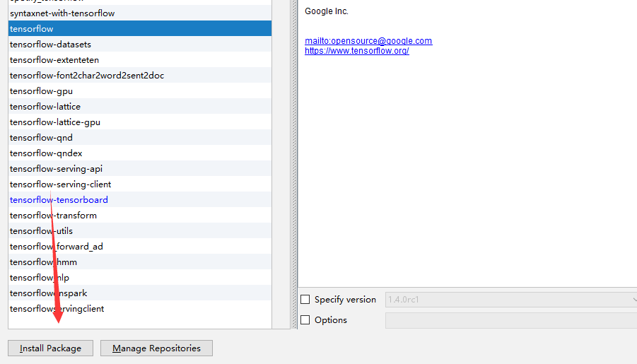Select the tensorflow-utils package
The height and width of the screenshot is (364, 637).
click(140, 230)
